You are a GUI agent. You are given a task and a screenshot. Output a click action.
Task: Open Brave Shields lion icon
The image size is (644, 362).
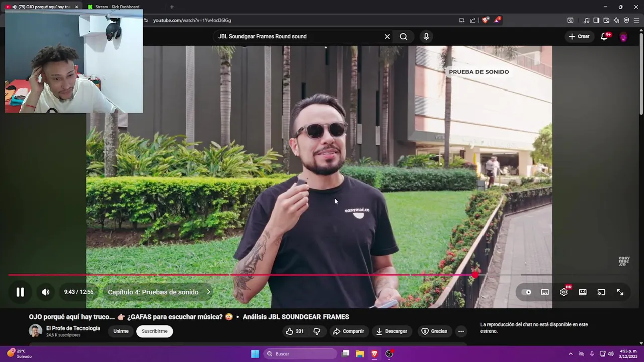tap(486, 20)
